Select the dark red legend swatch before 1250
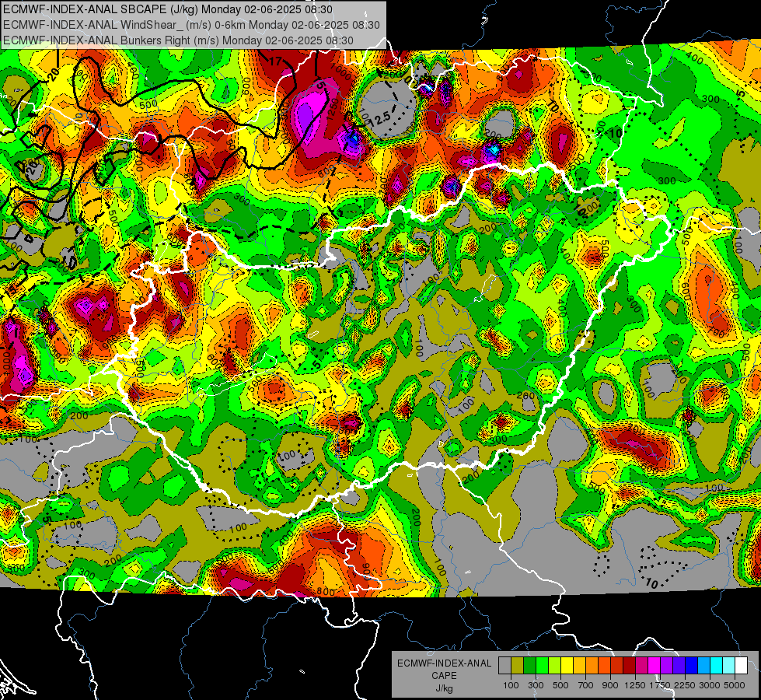 (x=629, y=665)
